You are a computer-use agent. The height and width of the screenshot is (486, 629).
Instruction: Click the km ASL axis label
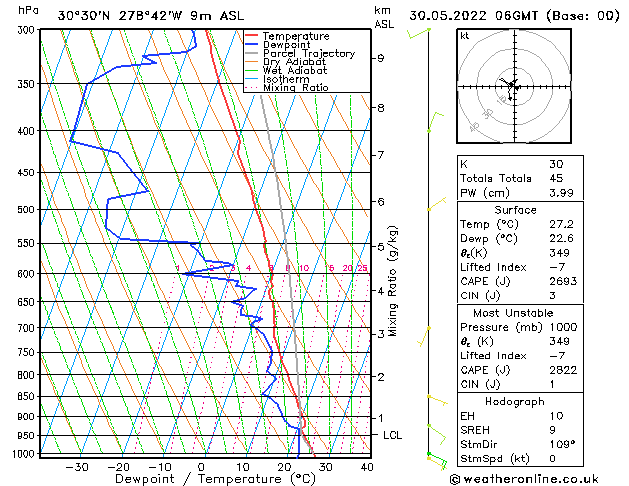pos(384,17)
